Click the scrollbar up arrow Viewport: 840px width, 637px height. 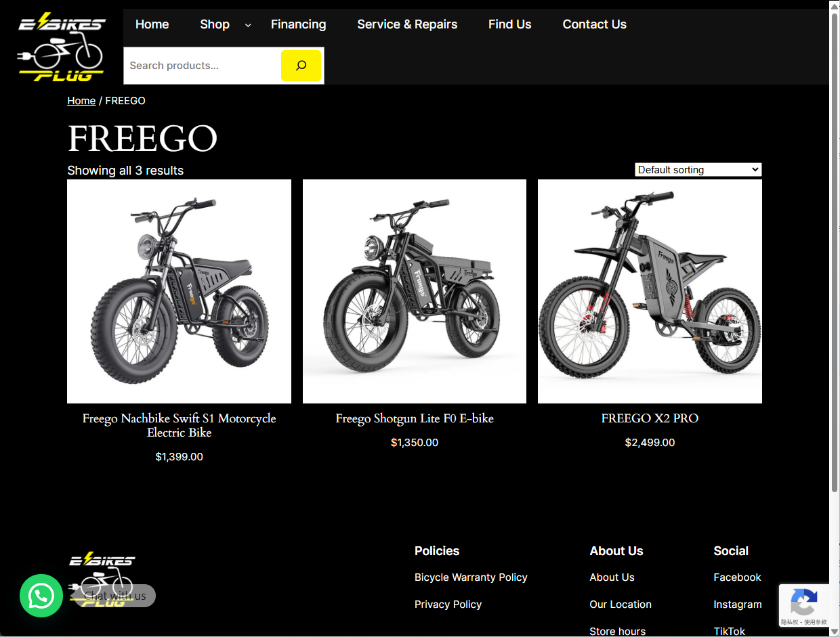[835, 5]
